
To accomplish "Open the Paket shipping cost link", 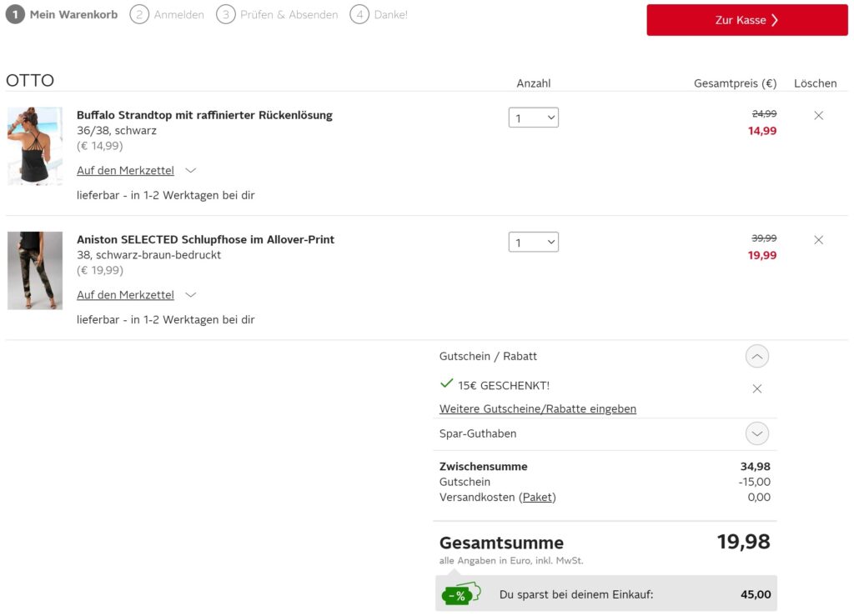I will 537,498.
